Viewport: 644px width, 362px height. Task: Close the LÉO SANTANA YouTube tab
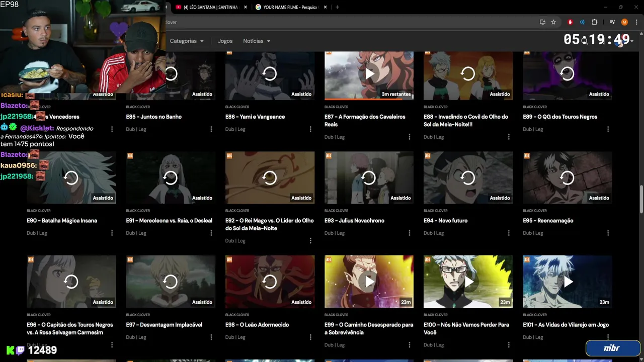[x=245, y=7]
